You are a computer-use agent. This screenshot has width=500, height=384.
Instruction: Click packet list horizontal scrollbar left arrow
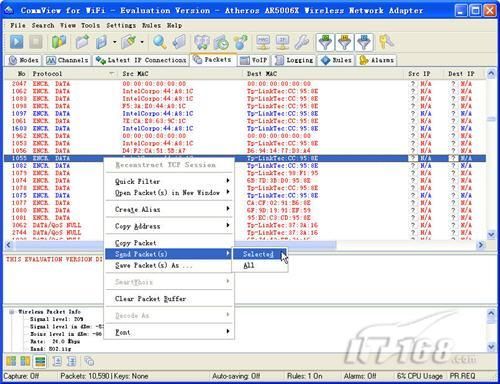pyautogui.click(x=9, y=245)
